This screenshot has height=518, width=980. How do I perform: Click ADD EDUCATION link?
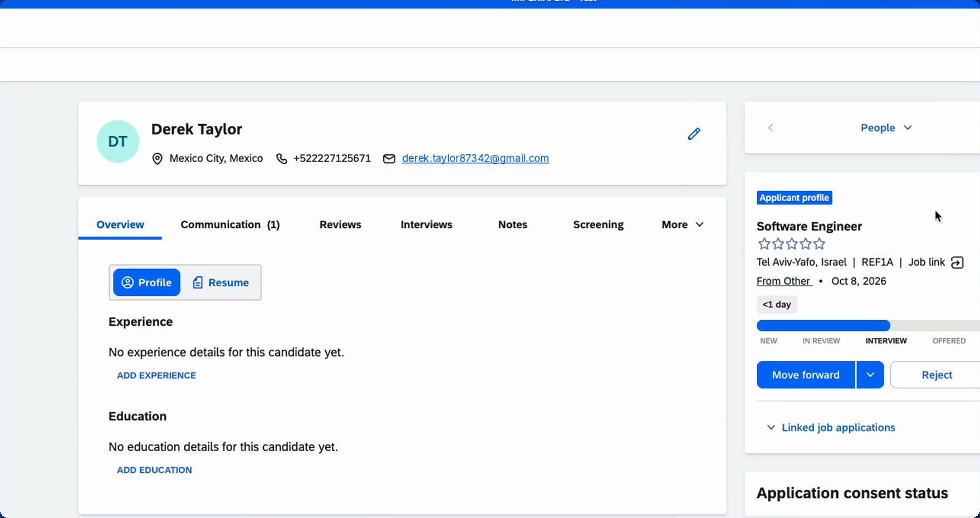click(x=154, y=470)
